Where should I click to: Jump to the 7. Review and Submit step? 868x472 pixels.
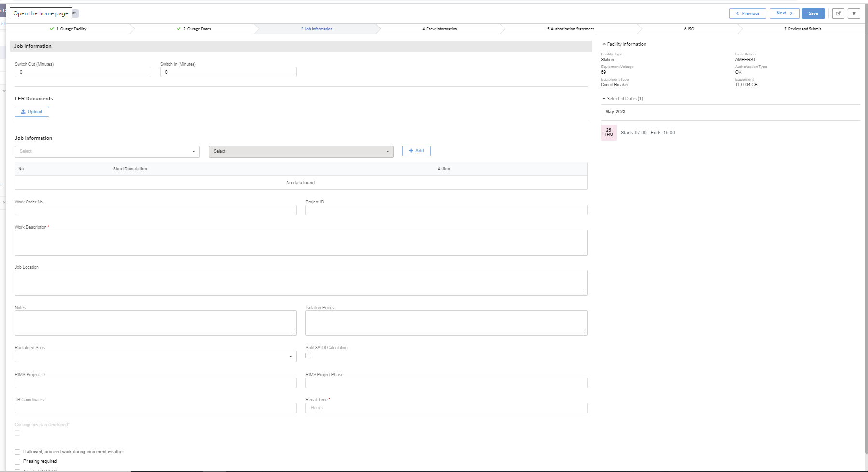coord(802,29)
